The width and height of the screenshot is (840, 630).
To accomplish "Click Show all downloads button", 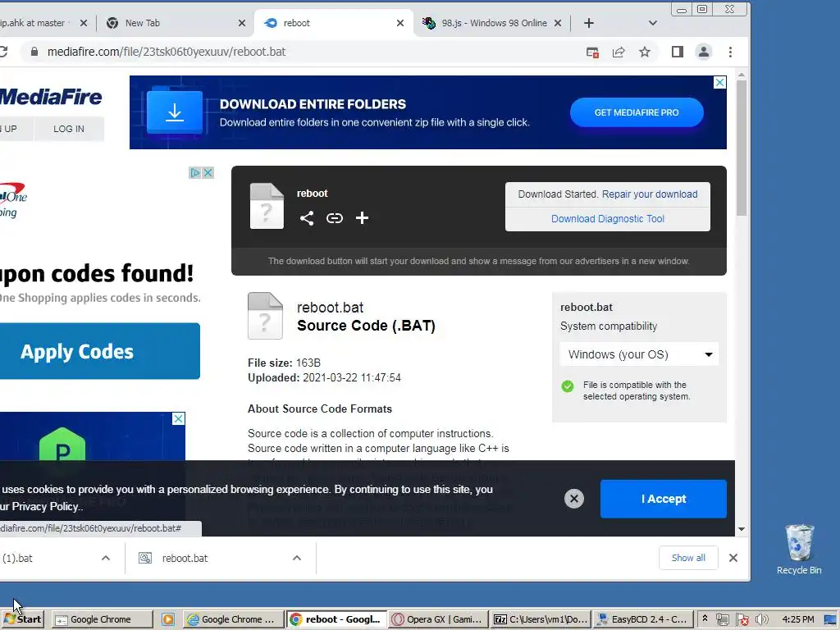I will [x=688, y=558].
